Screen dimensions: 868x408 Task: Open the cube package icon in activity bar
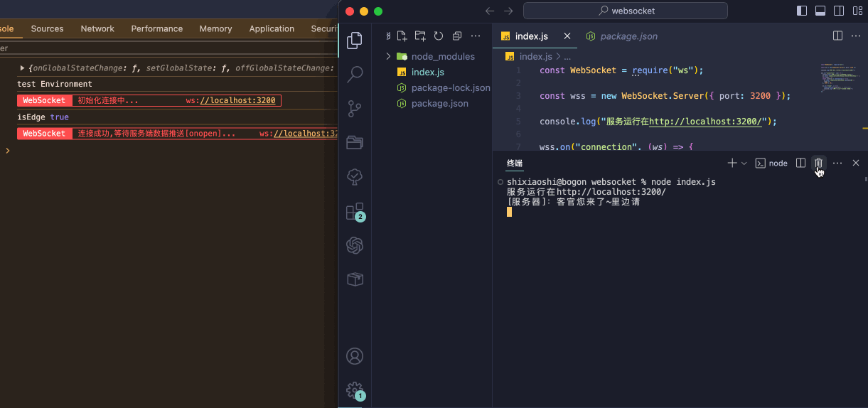(x=355, y=279)
